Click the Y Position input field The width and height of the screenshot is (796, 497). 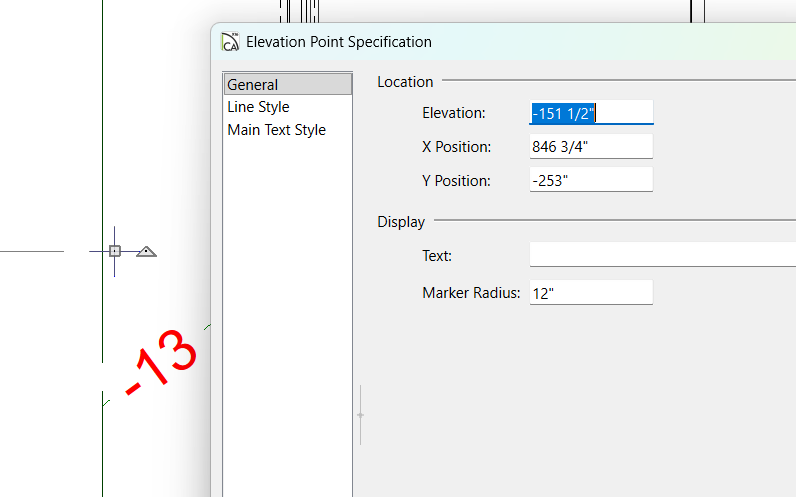(591, 181)
